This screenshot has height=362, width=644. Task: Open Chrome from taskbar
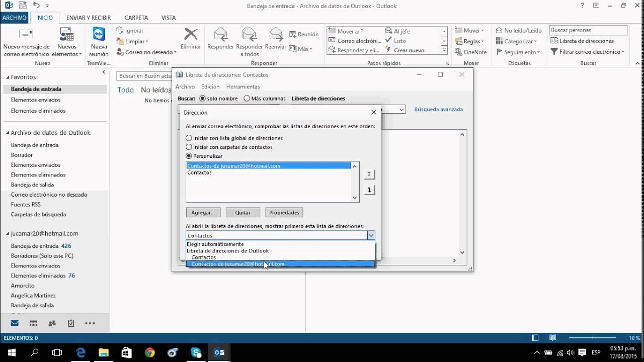pyautogui.click(x=150, y=352)
